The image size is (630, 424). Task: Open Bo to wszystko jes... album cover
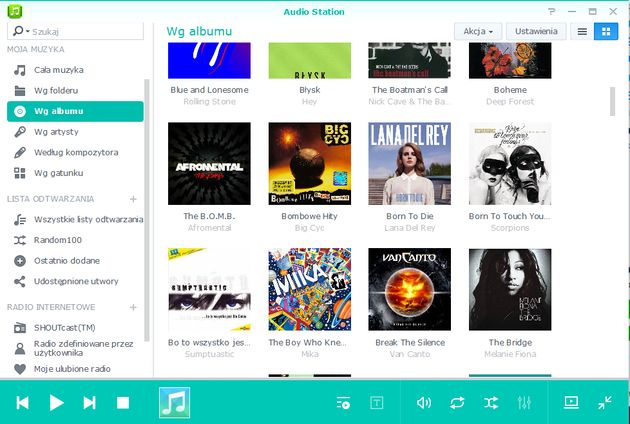pyautogui.click(x=209, y=289)
